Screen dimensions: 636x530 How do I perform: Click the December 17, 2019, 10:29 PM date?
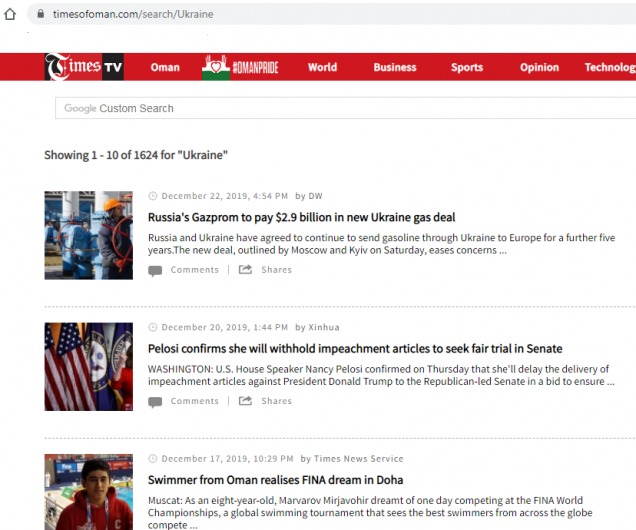(x=227, y=459)
